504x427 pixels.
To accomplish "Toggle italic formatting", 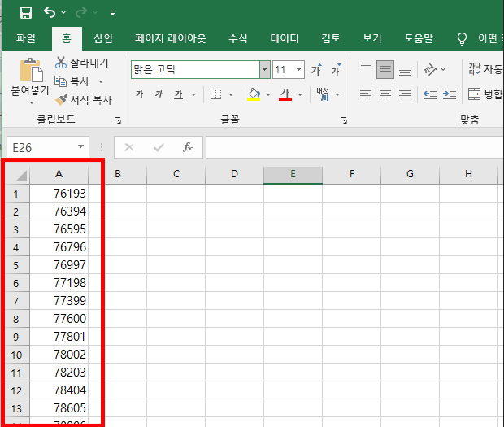I will click(x=159, y=94).
